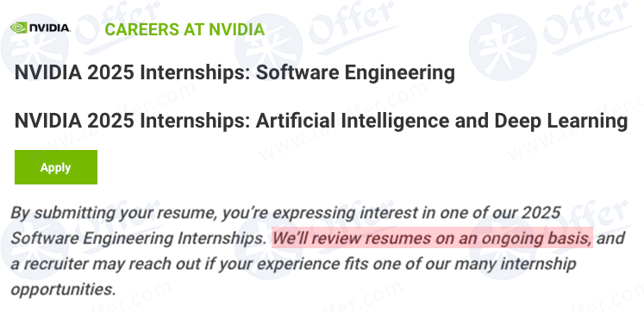Click 'NVIDIA 2025' in the Software Engineering heading

click(74, 73)
